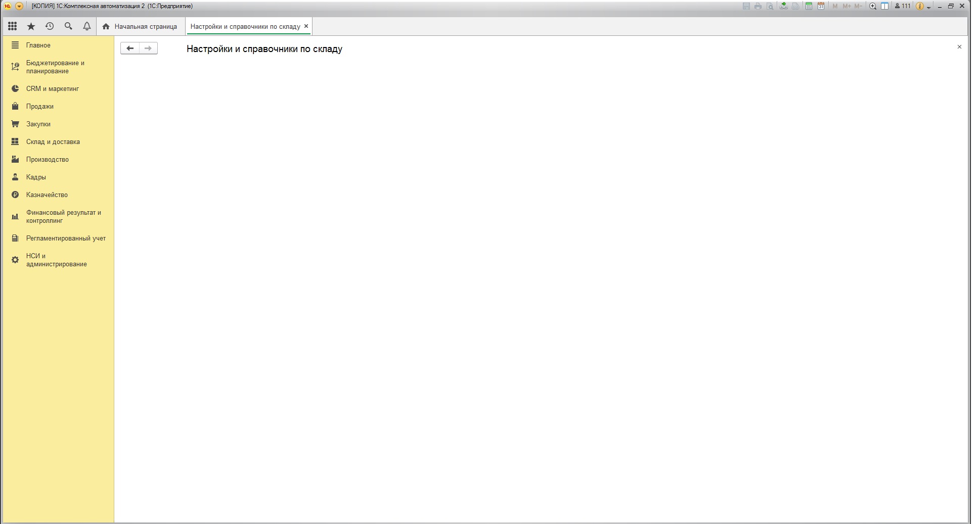
Task: Open the History clock icon
Action: coord(50,26)
